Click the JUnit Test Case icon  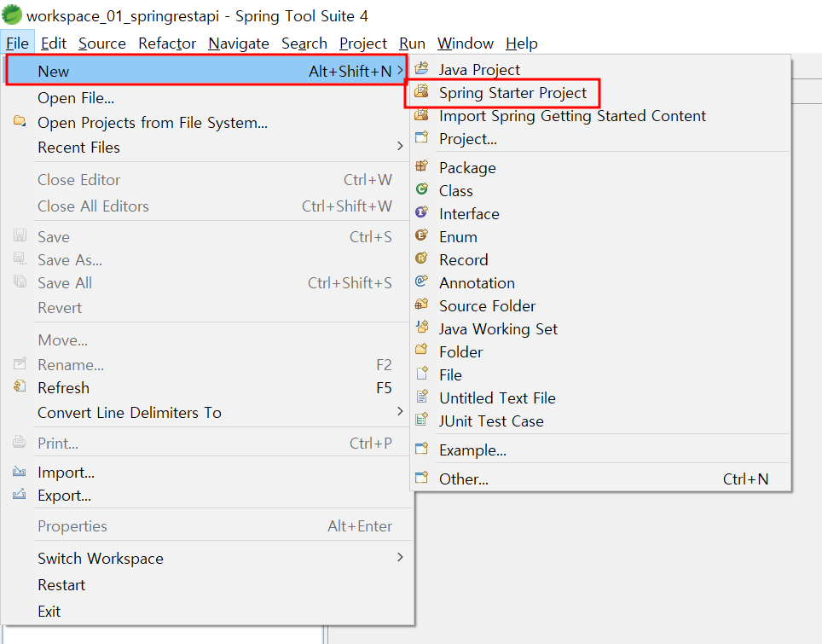(422, 420)
